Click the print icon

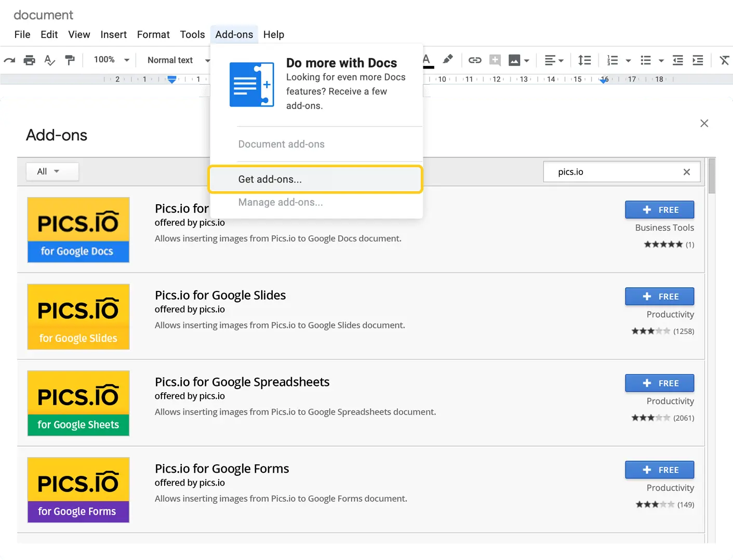tap(30, 60)
